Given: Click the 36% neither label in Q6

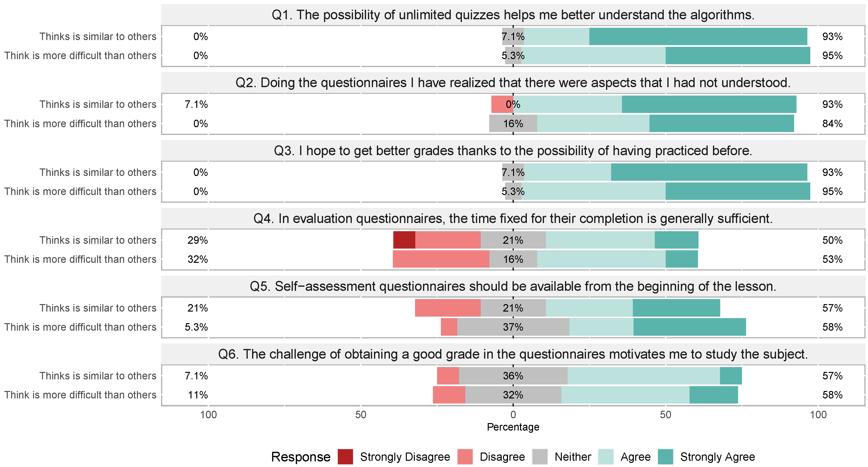Looking at the screenshot, I should pyautogui.click(x=513, y=376).
